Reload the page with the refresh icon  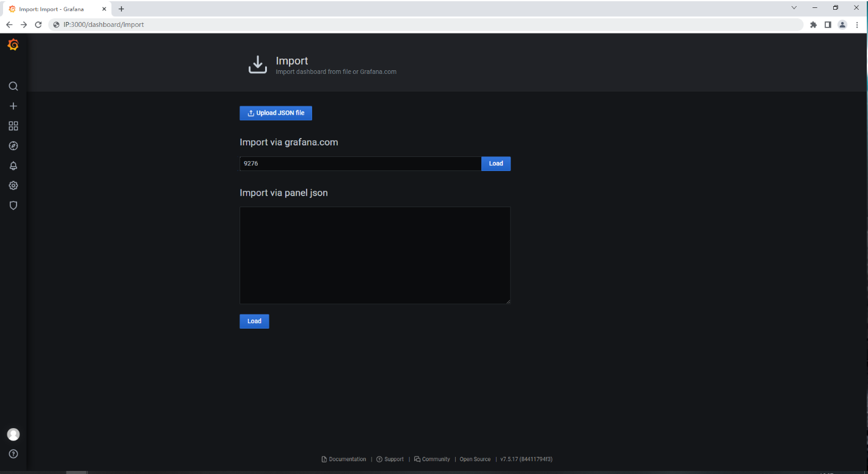(38, 24)
